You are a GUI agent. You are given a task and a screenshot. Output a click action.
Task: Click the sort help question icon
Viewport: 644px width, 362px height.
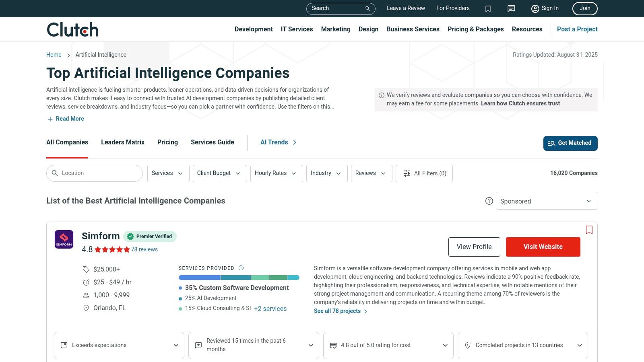[x=489, y=201]
